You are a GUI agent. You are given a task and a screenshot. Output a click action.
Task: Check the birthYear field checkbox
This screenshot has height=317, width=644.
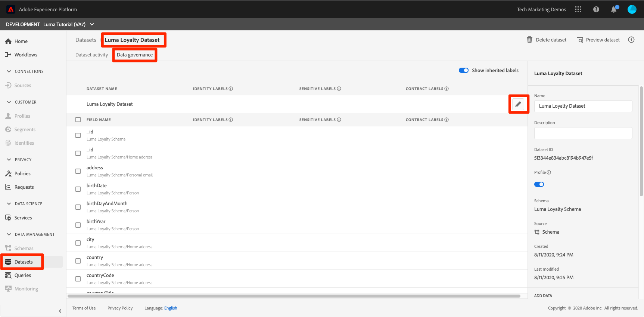[x=78, y=225]
